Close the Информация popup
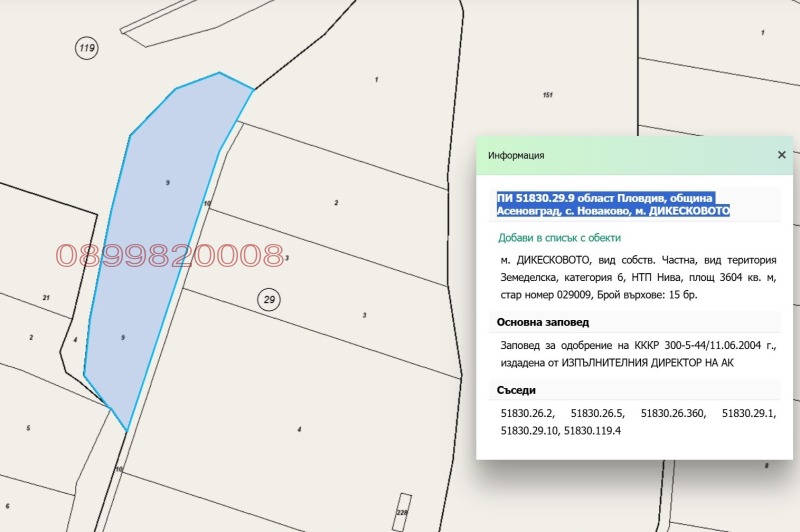The image size is (800, 532). point(782,155)
